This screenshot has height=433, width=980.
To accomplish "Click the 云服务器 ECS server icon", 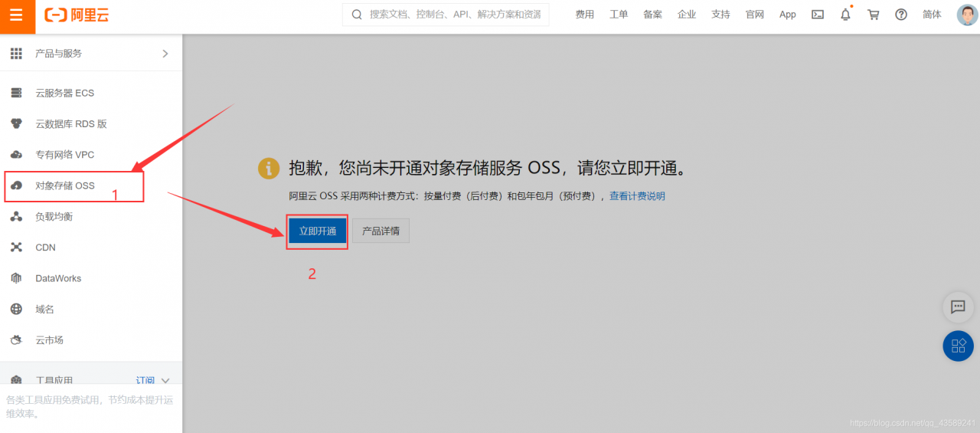I will coord(16,93).
